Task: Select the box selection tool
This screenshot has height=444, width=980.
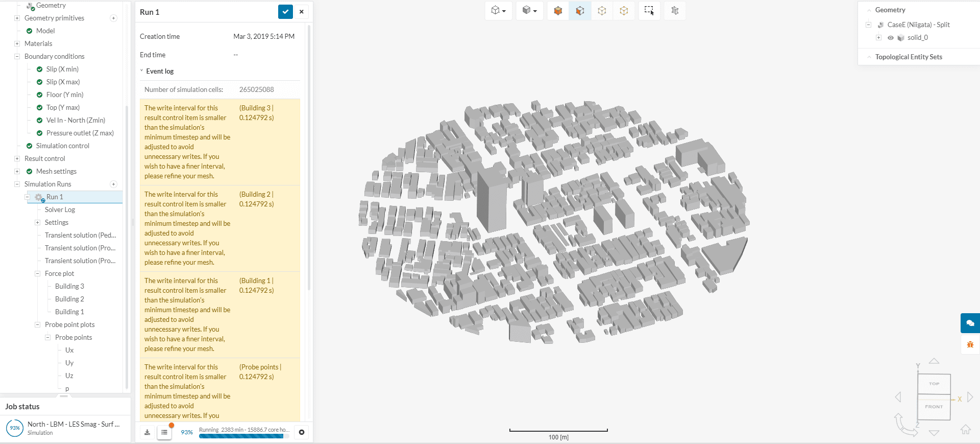Action: click(x=649, y=11)
